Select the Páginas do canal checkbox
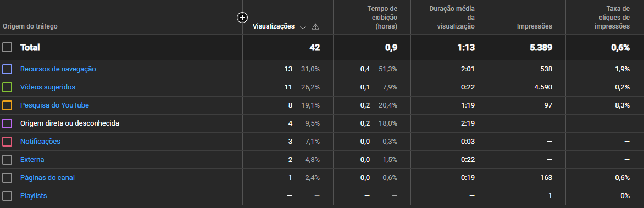 (x=7, y=178)
